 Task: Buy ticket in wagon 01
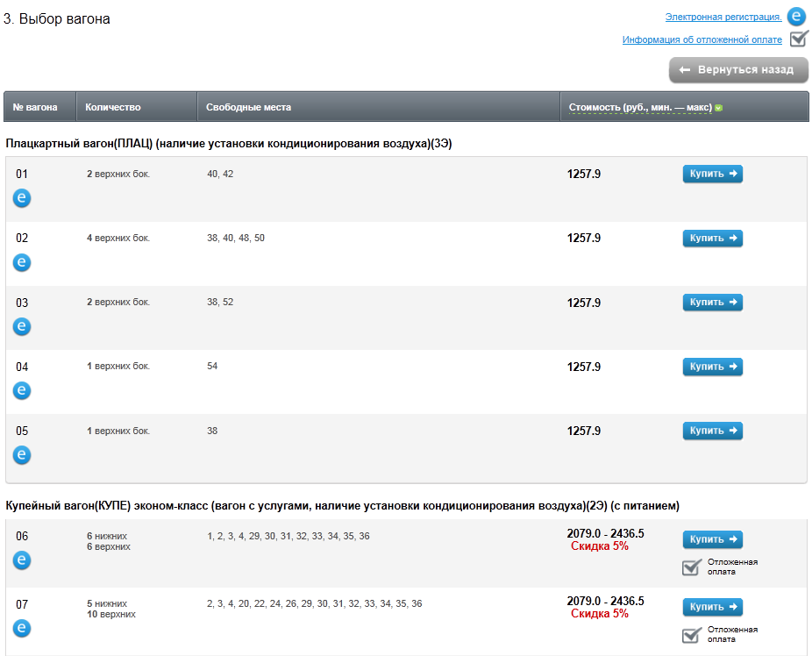click(713, 174)
